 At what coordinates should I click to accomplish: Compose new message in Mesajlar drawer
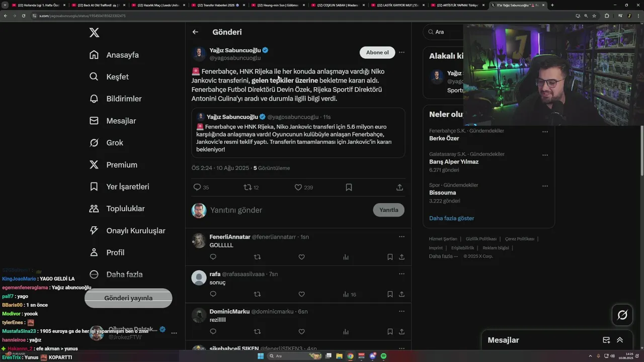(x=606, y=340)
